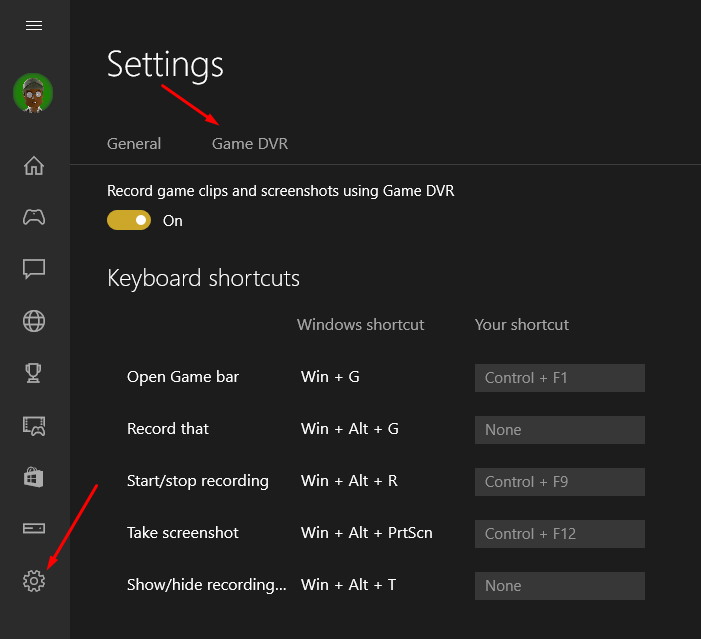Viewport: 701px width, 639px height.
Task: Go to the Home icon
Action: coord(34,165)
